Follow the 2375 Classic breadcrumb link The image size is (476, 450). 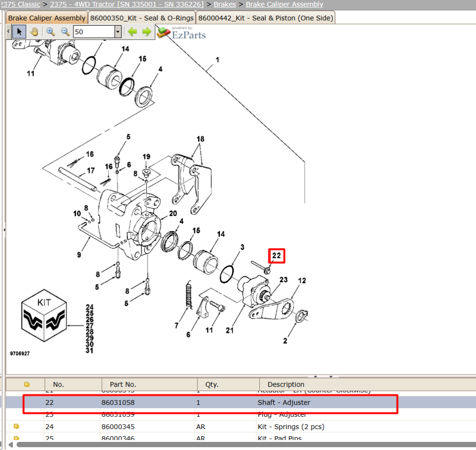click(20, 4)
